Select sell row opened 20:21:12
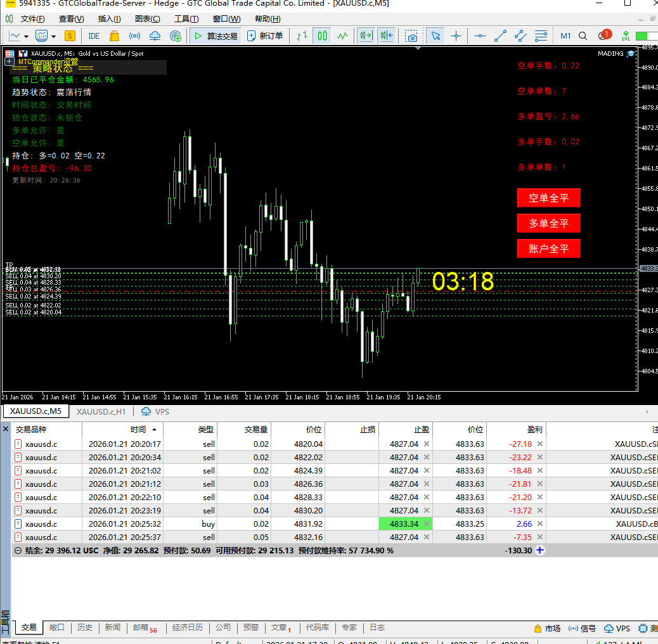Screen dimensions: 658x644 pos(335,484)
